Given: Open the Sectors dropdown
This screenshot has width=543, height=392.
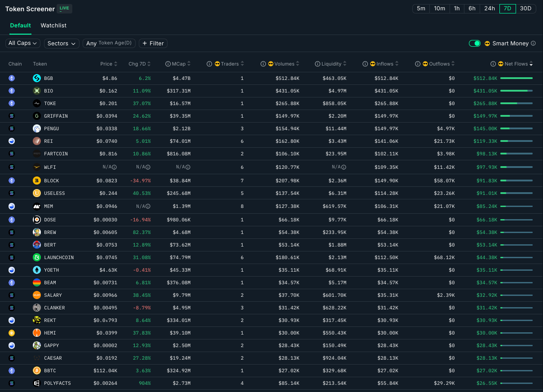Looking at the screenshot, I should tap(62, 43).
